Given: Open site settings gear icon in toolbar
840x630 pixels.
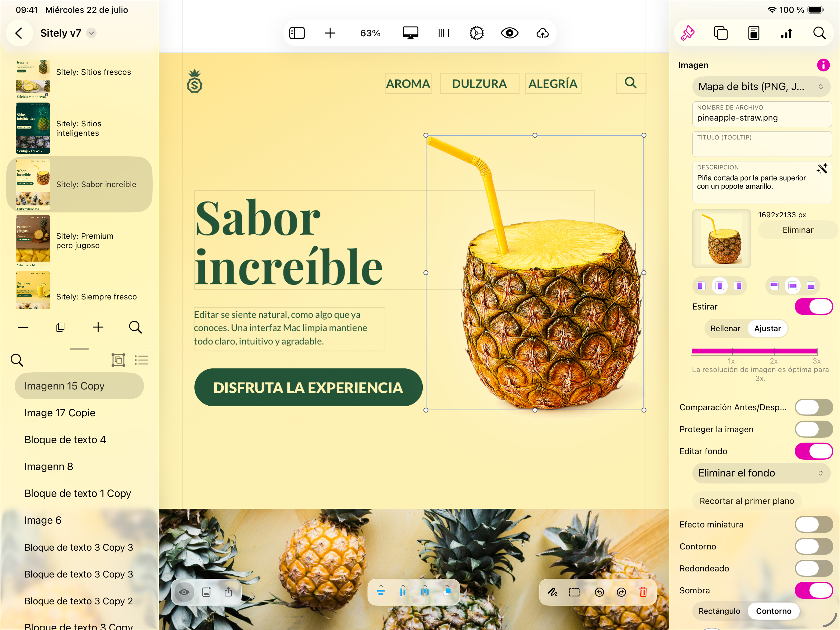Looking at the screenshot, I should (476, 33).
